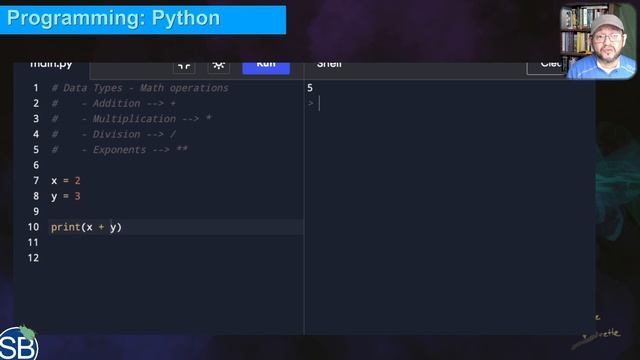Click code line 'x = 2'

pos(66,181)
